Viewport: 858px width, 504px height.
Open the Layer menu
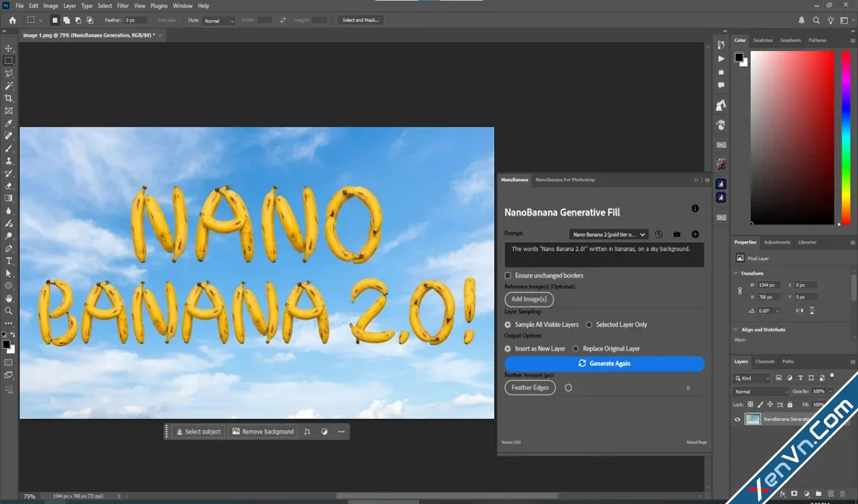tap(70, 5)
